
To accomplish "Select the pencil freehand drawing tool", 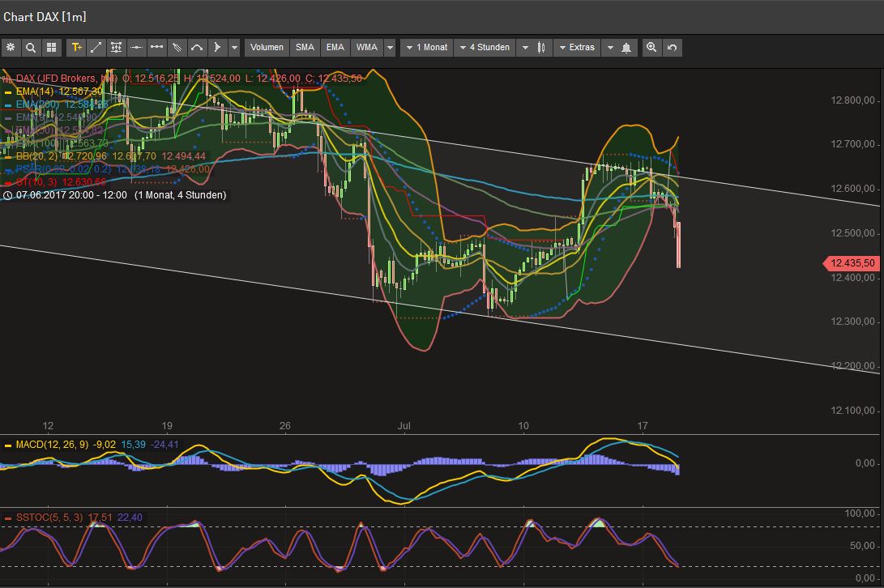I will tap(177, 47).
